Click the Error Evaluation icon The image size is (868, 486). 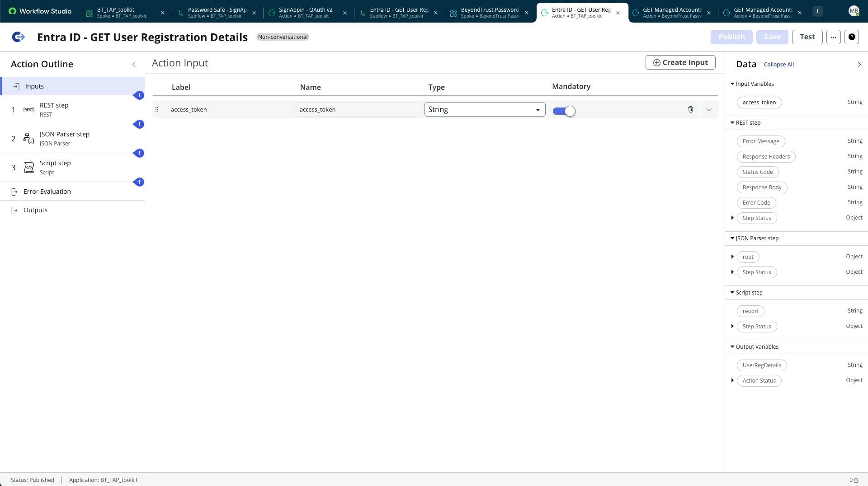pos(14,192)
